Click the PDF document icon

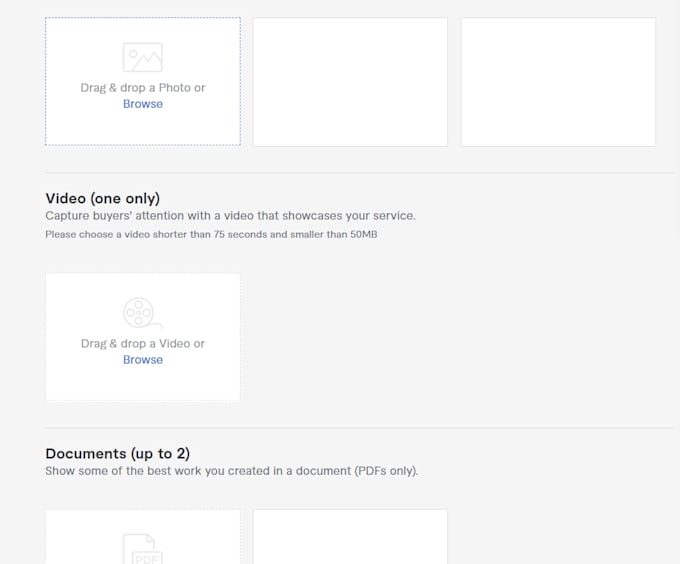pos(142,549)
